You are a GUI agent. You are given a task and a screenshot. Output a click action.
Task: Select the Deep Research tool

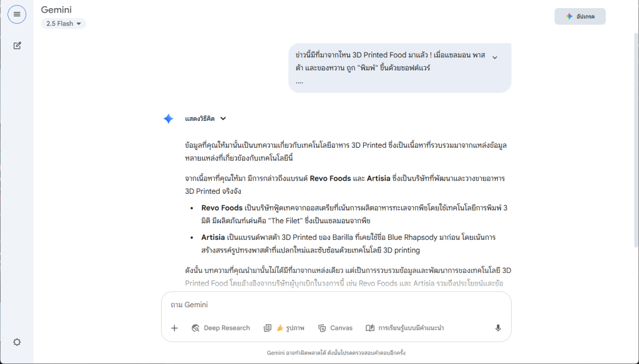pos(221,328)
